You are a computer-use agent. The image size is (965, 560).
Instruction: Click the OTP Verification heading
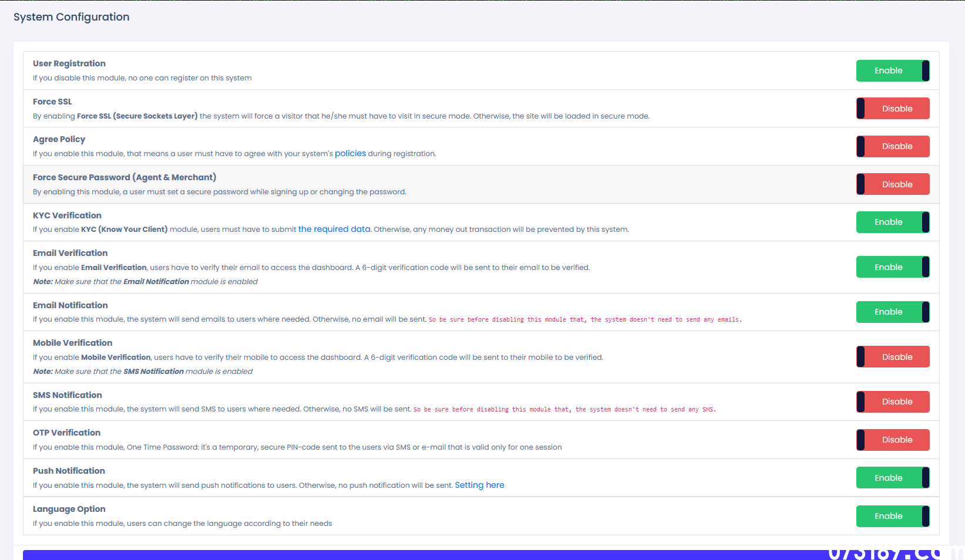pos(66,433)
